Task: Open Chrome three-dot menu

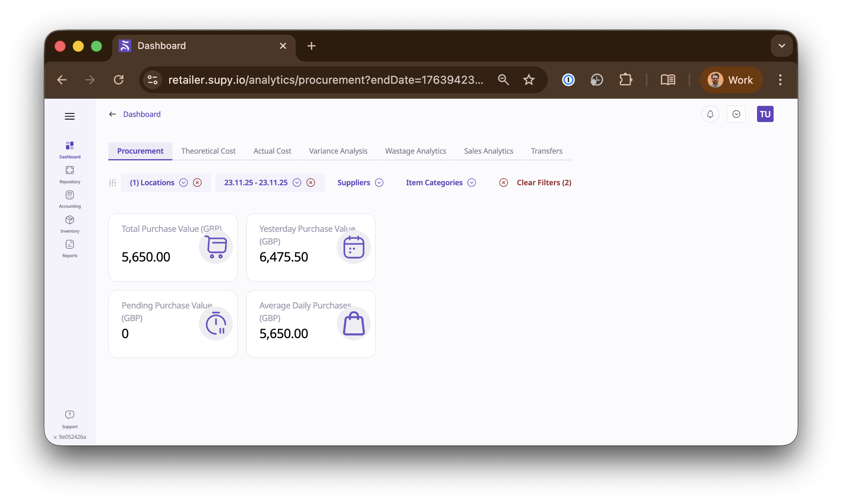Action: pos(780,80)
